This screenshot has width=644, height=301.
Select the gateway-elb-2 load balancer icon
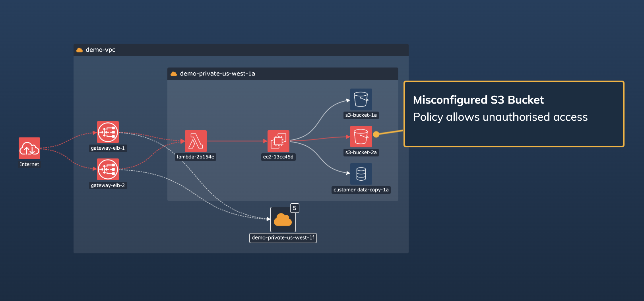click(x=108, y=169)
